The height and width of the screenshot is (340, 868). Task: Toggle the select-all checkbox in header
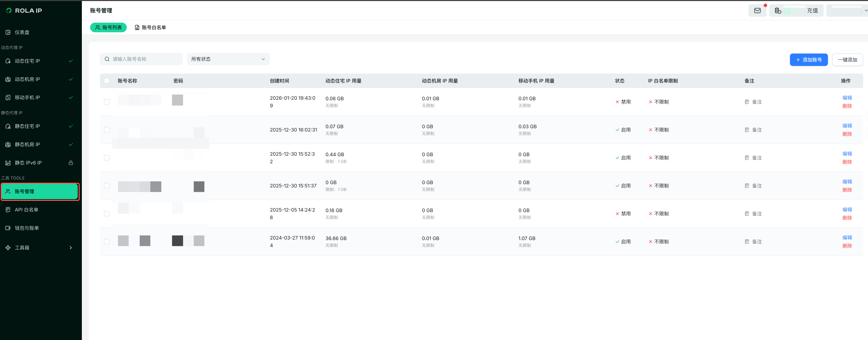[x=107, y=81]
